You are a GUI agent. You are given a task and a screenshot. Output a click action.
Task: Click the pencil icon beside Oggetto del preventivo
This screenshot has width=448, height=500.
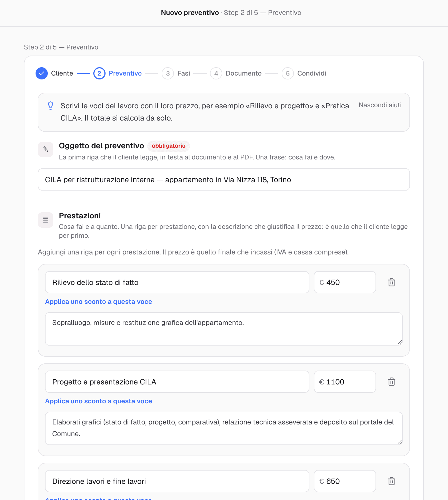coord(46,149)
